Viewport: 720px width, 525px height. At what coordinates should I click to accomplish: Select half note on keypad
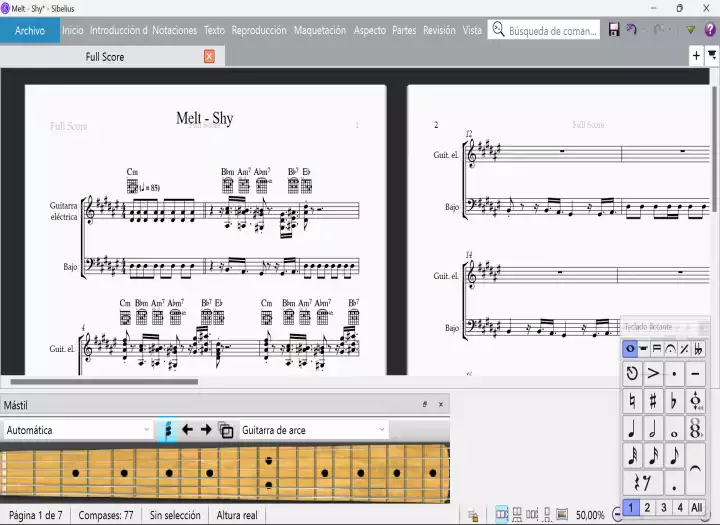[x=652, y=428]
